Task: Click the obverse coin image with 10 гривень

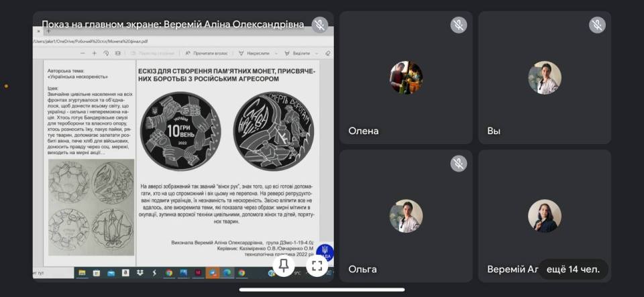Action: tap(180, 131)
